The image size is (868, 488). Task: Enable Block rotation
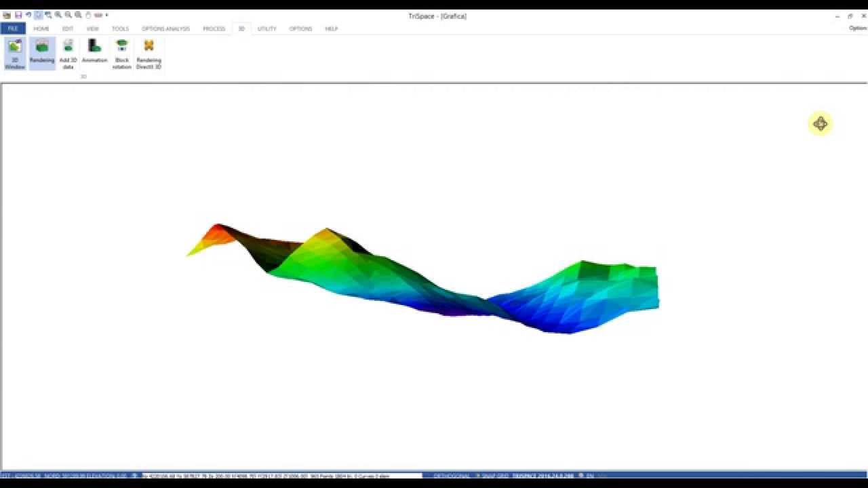[122, 54]
